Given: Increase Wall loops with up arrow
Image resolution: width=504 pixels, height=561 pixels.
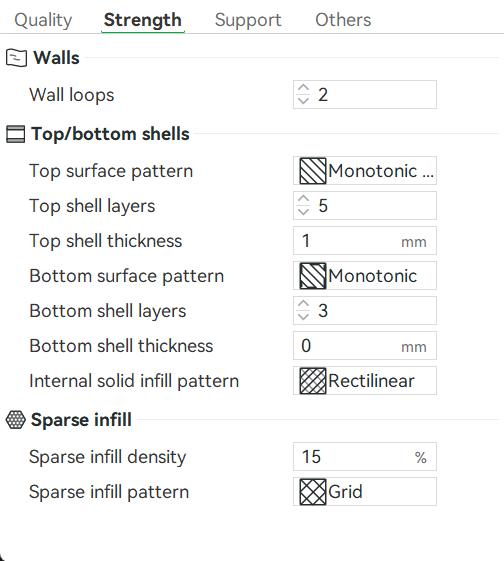Looking at the screenshot, I should pyautogui.click(x=303, y=88).
